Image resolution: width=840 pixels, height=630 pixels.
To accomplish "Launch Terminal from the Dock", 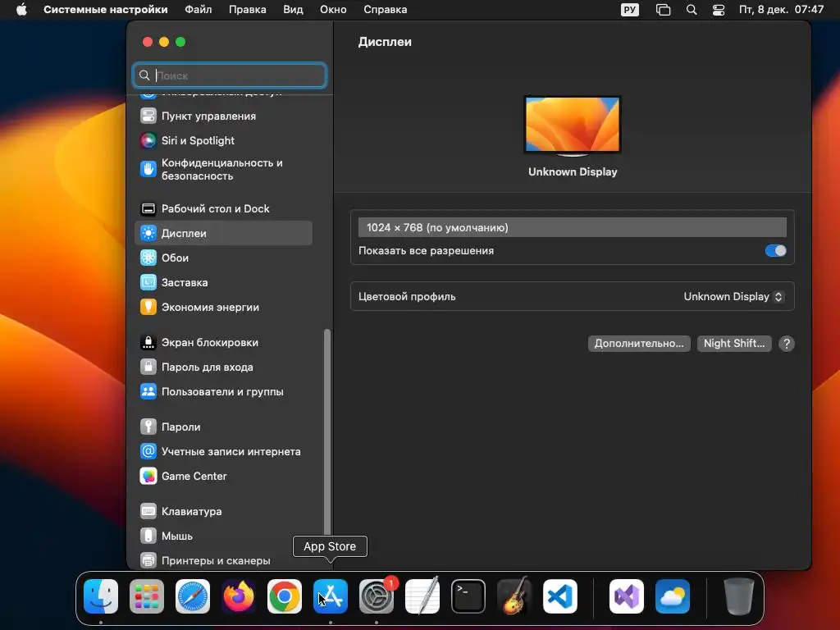I will click(x=468, y=596).
